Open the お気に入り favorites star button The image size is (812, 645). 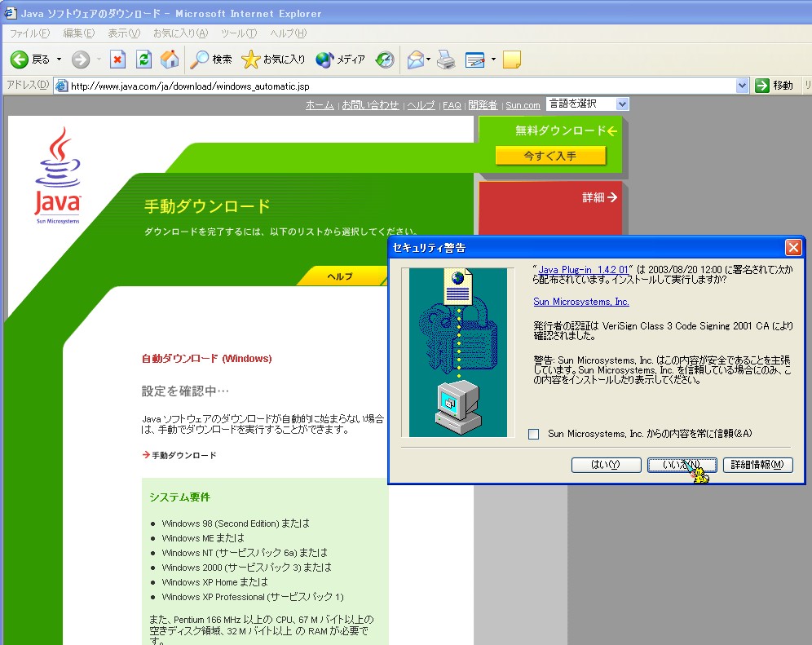[x=274, y=60]
